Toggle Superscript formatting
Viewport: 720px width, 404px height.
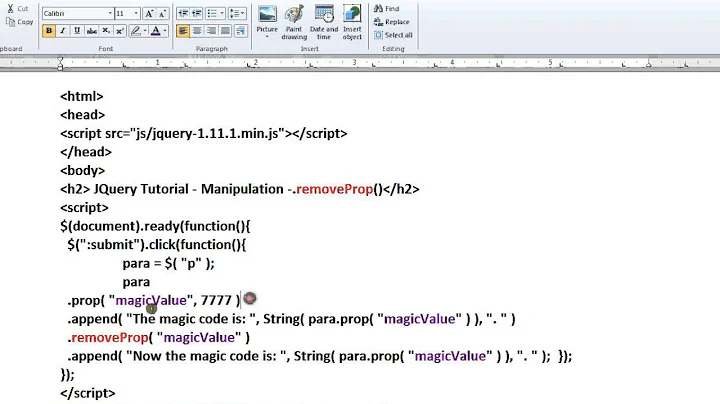(119, 31)
